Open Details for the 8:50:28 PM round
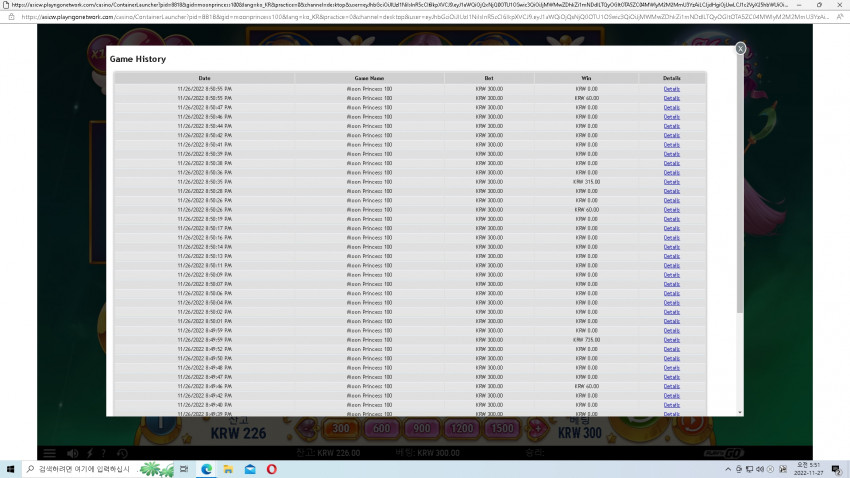This screenshot has height=478, width=850. [671, 191]
